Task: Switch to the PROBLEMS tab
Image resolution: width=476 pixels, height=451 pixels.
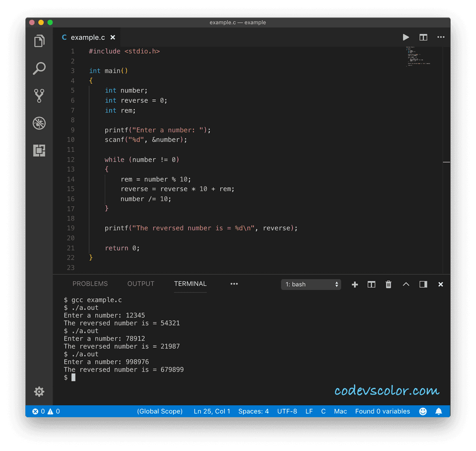Action: tap(90, 284)
